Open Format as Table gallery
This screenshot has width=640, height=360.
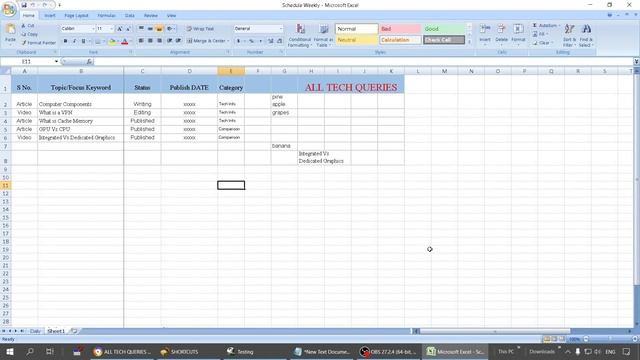pyautogui.click(x=323, y=35)
